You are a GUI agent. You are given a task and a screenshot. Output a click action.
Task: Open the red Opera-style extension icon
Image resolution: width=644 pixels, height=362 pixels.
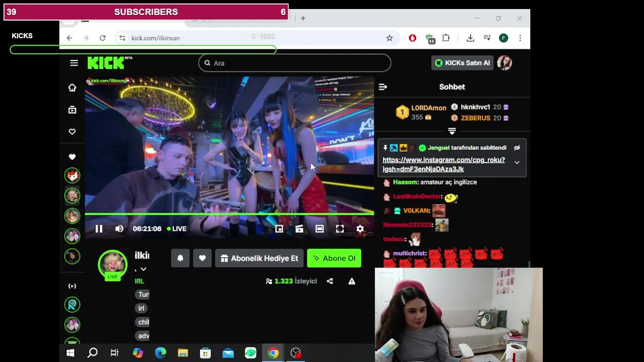[x=413, y=38]
